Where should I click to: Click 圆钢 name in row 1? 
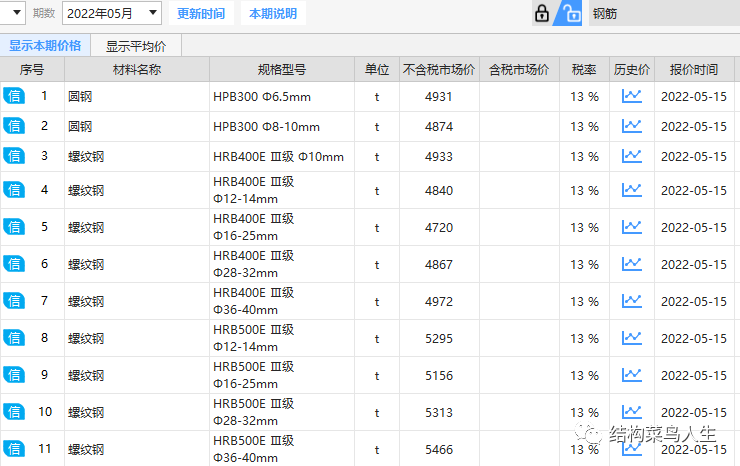(80, 97)
